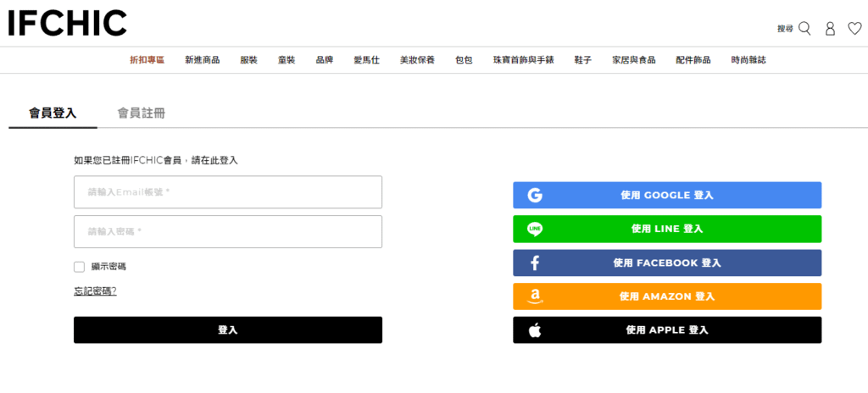
Task: Open 童裝 menu item
Action: point(287,60)
